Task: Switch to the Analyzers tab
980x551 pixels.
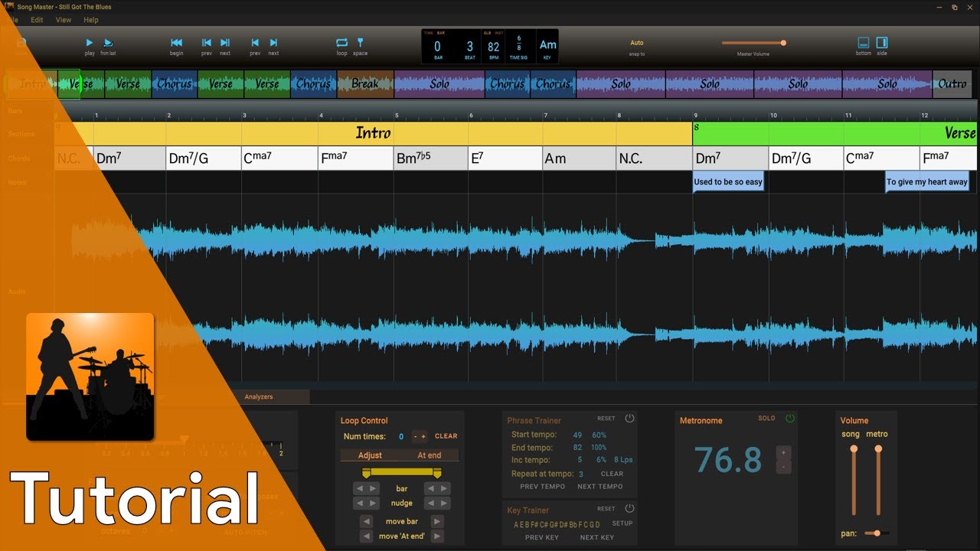Action: pyautogui.click(x=259, y=396)
